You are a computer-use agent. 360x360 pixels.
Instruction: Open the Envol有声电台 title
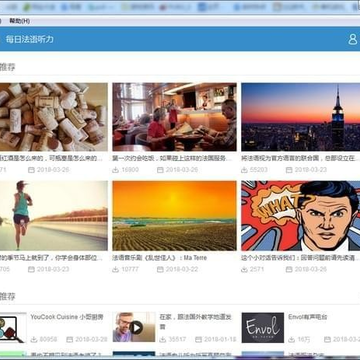pyautogui.click(x=308, y=317)
